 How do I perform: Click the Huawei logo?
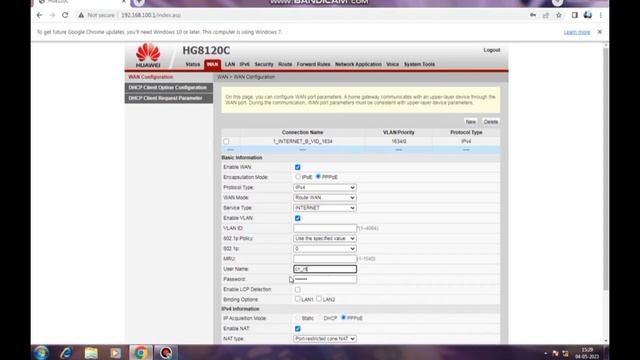[x=148, y=56]
